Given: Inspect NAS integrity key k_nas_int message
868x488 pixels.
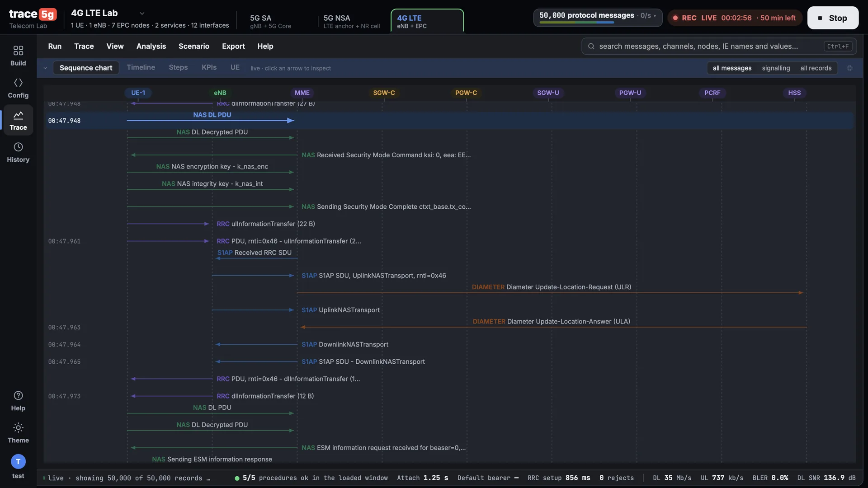Looking at the screenshot, I should (x=212, y=184).
